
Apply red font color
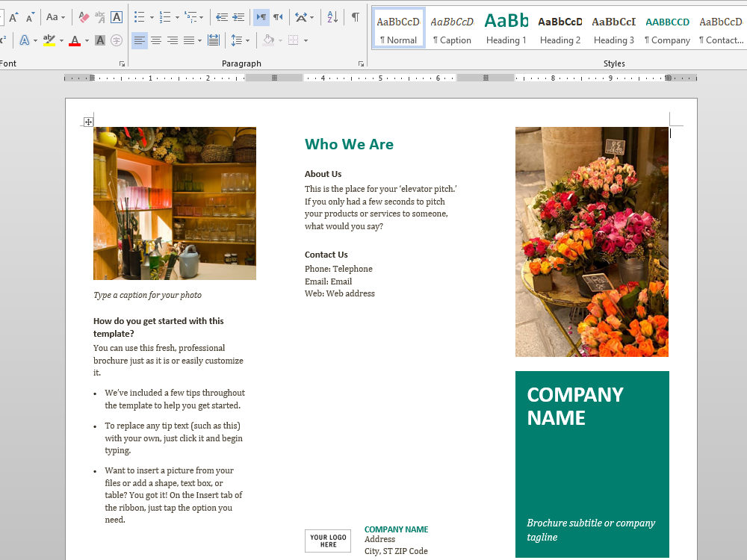[x=75, y=40]
